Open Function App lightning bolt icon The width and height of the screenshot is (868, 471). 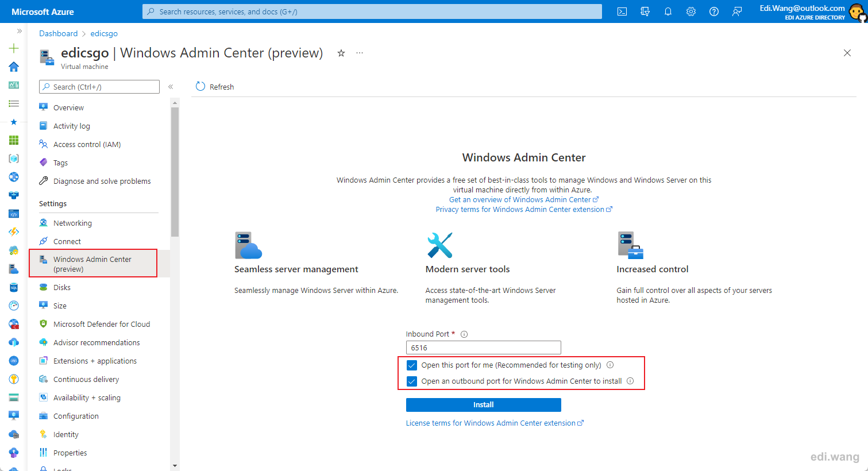click(x=14, y=232)
